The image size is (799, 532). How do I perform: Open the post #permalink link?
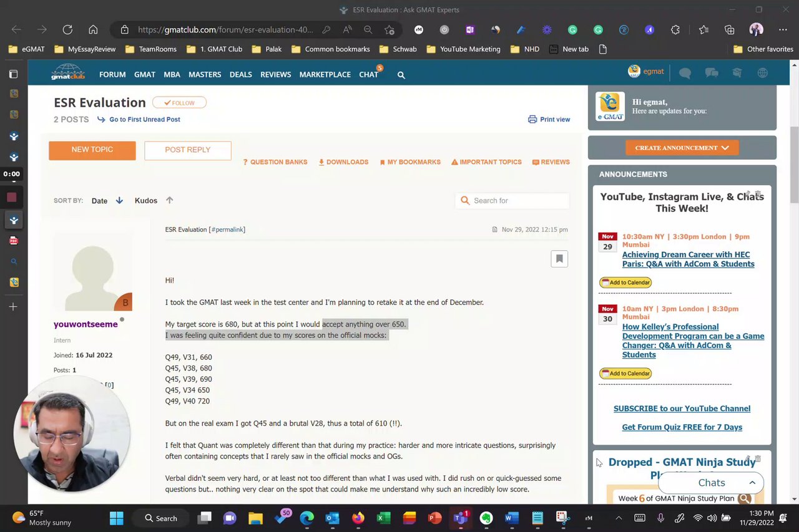tap(228, 230)
